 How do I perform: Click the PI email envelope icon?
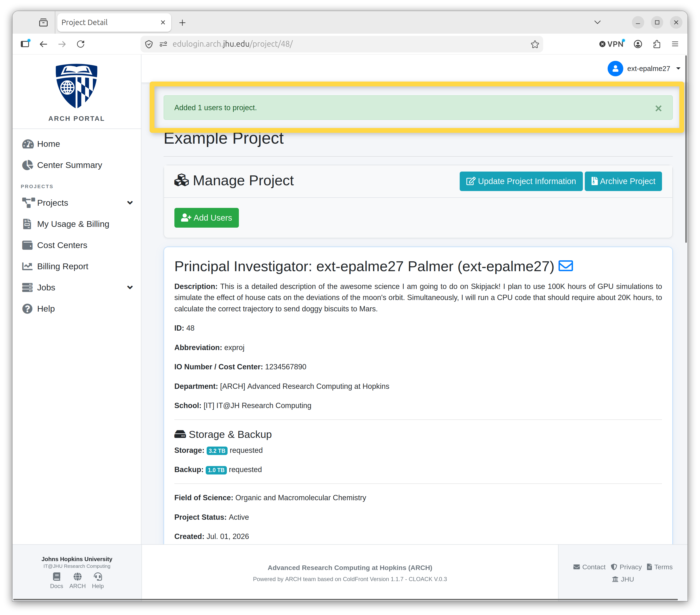coord(565,266)
